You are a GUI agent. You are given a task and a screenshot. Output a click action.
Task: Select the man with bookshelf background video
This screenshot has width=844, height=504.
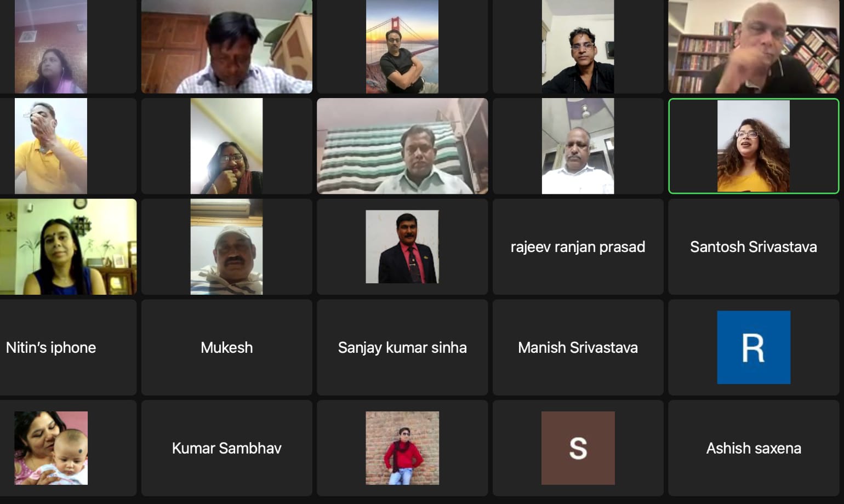pyautogui.click(x=754, y=47)
